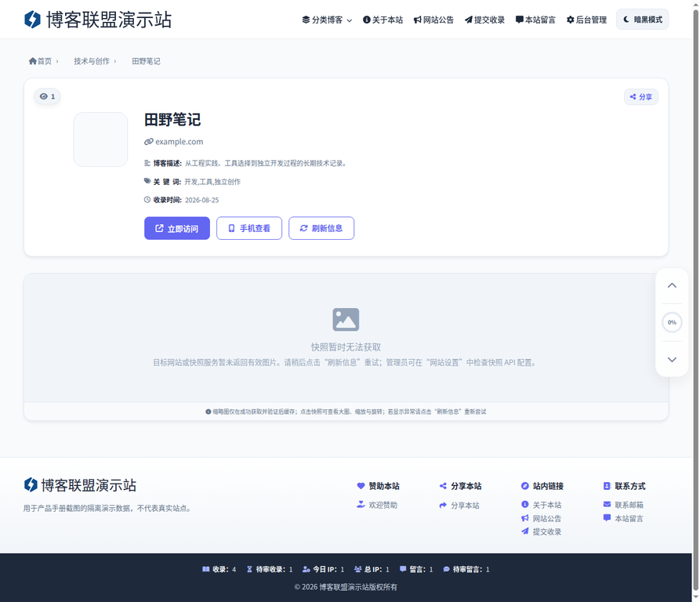This screenshot has height=602, width=700.
Task: Click the 田野笔记 page title
Action: coord(172,120)
